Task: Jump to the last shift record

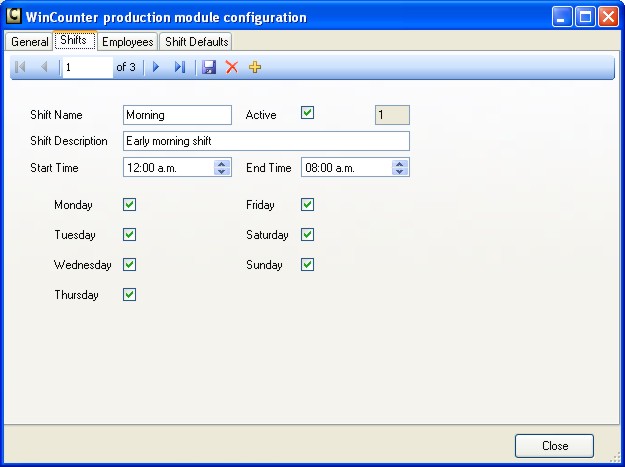Action: coord(180,67)
